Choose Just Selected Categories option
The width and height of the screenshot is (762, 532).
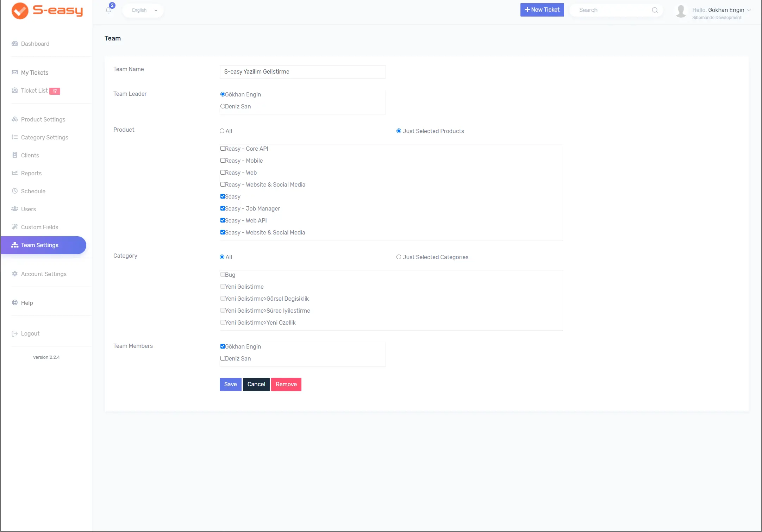point(399,257)
